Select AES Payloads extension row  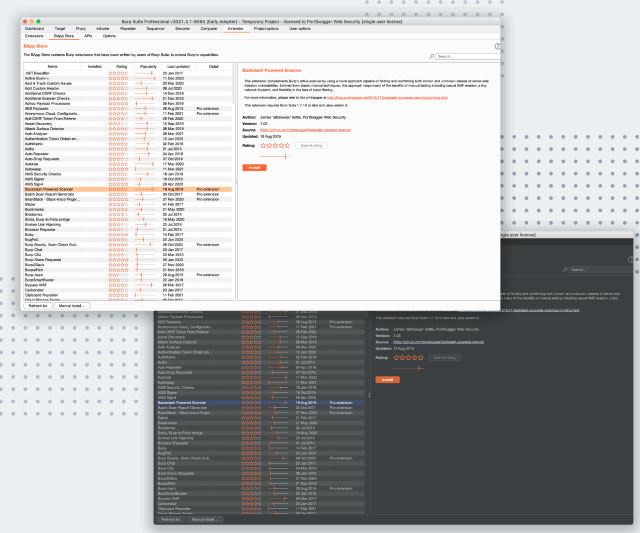coord(128,109)
